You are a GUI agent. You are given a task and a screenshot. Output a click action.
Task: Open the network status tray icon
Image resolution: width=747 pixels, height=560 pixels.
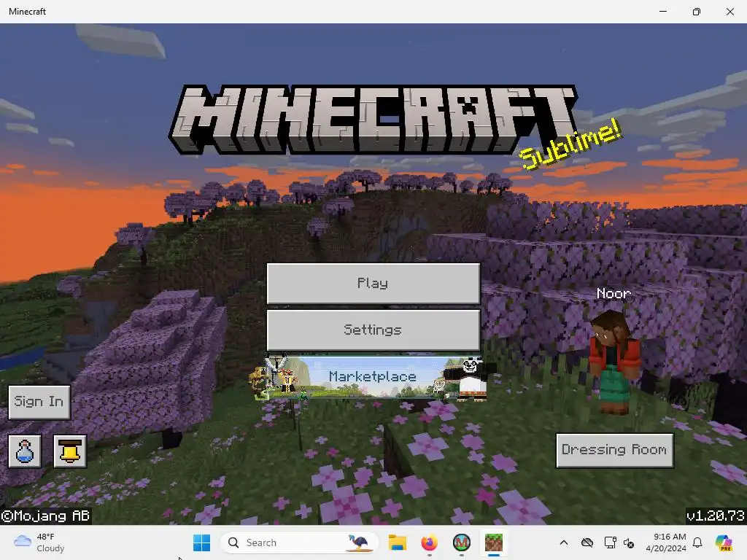coord(610,542)
